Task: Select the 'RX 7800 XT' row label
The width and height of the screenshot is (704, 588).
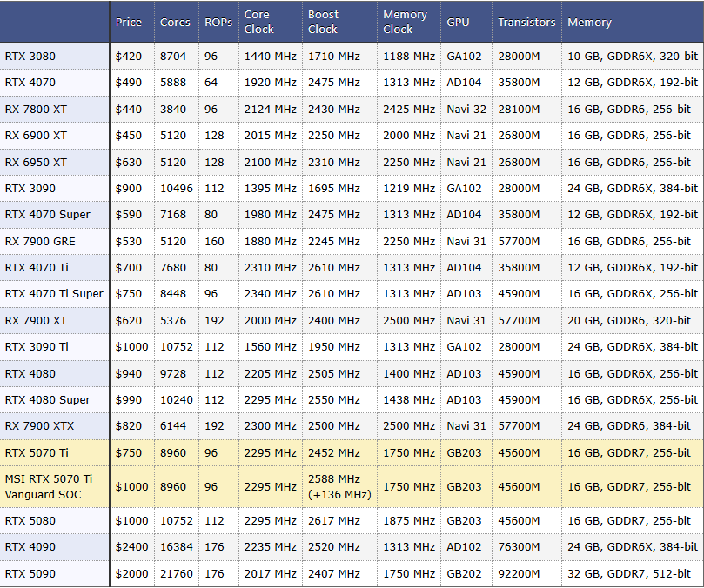Action: [36, 109]
